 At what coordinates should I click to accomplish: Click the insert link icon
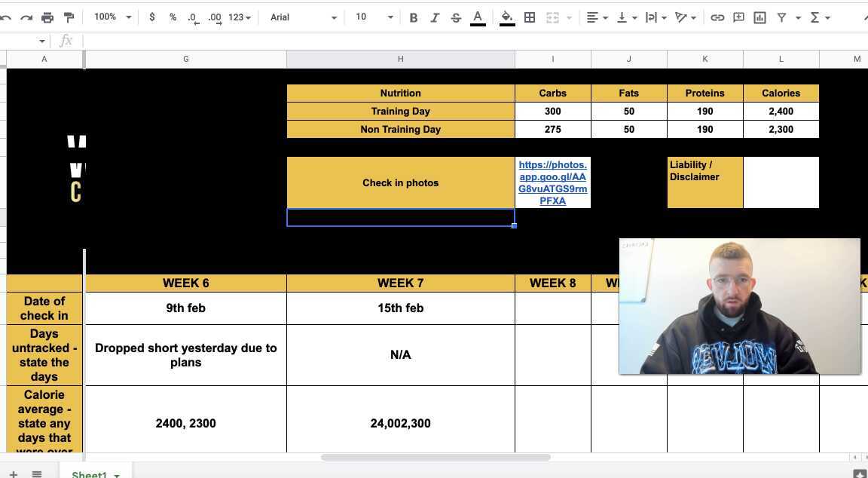pyautogui.click(x=717, y=17)
